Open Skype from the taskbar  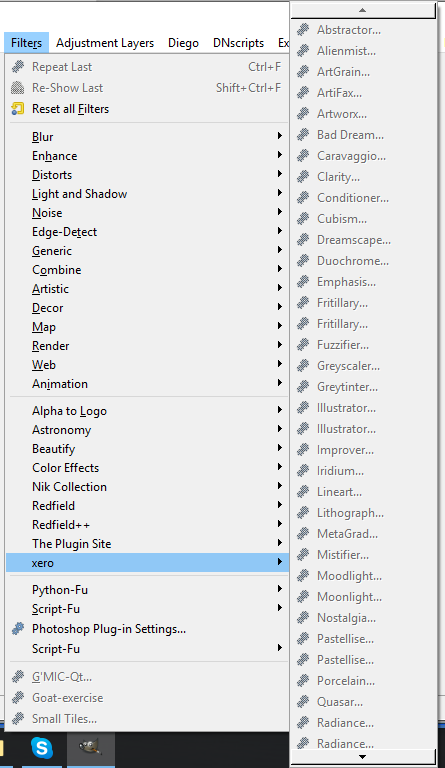pyautogui.click(x=42, y=748)
